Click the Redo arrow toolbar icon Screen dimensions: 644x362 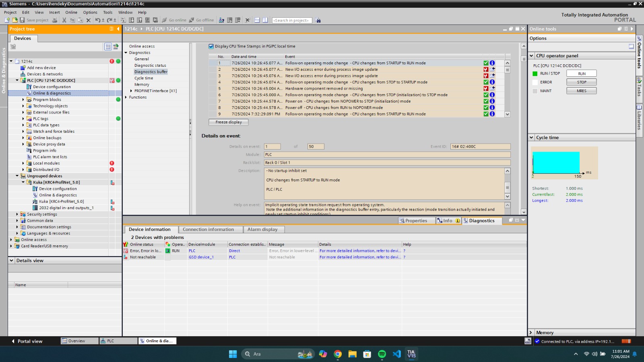tap(109, 20)
